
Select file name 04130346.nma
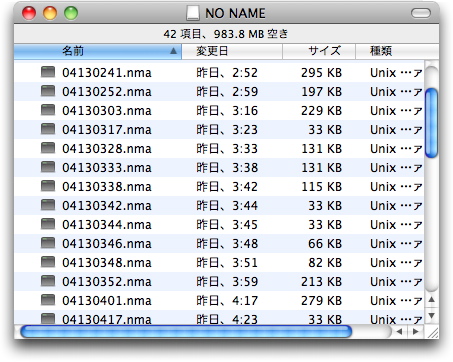tap(107, 244)
